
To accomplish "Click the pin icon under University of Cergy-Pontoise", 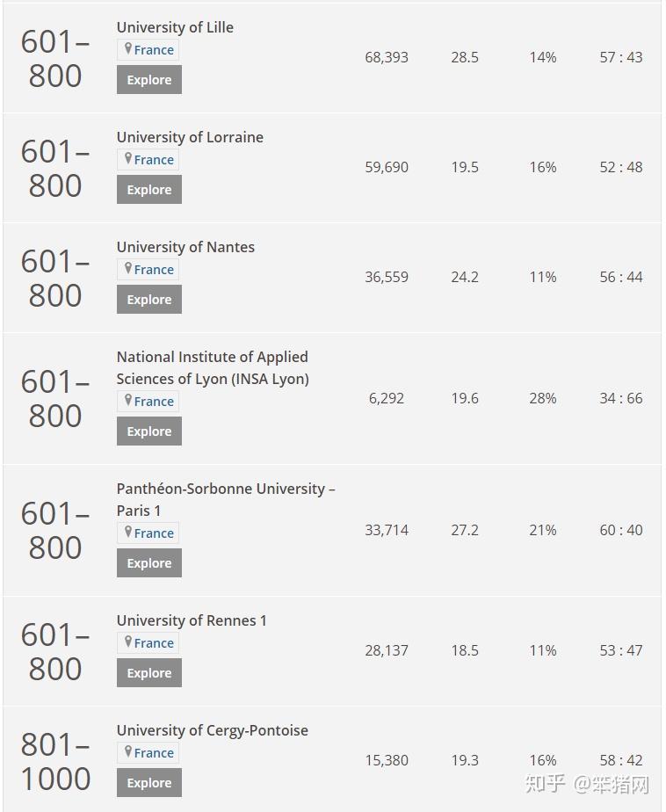I will [x=128, y=751].
